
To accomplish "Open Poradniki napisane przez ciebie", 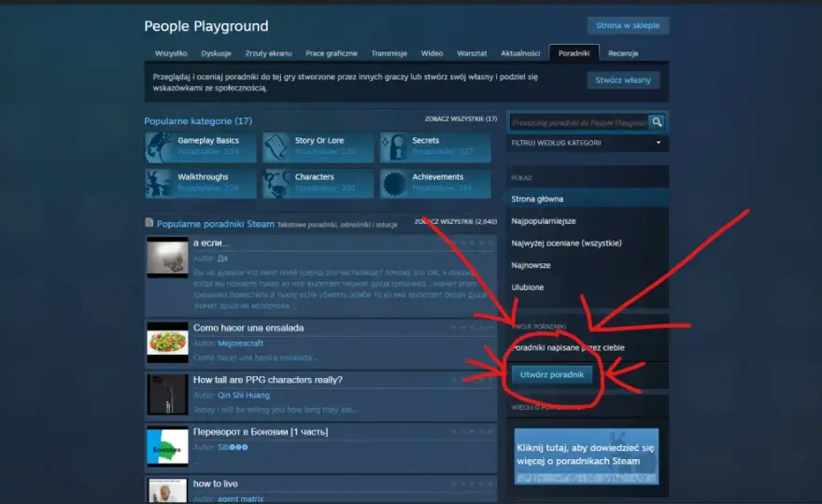I will tap(568, 347).
